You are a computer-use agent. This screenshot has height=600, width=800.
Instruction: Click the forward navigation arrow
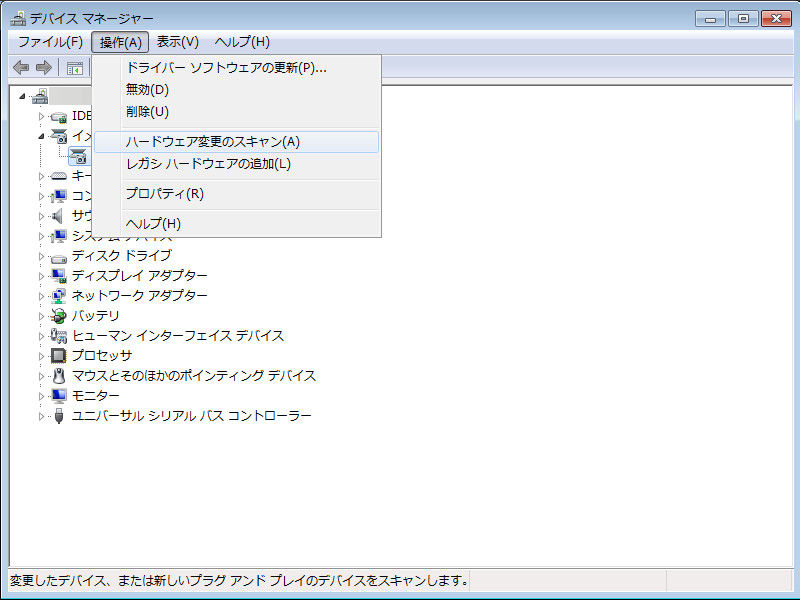click(42, 67)
